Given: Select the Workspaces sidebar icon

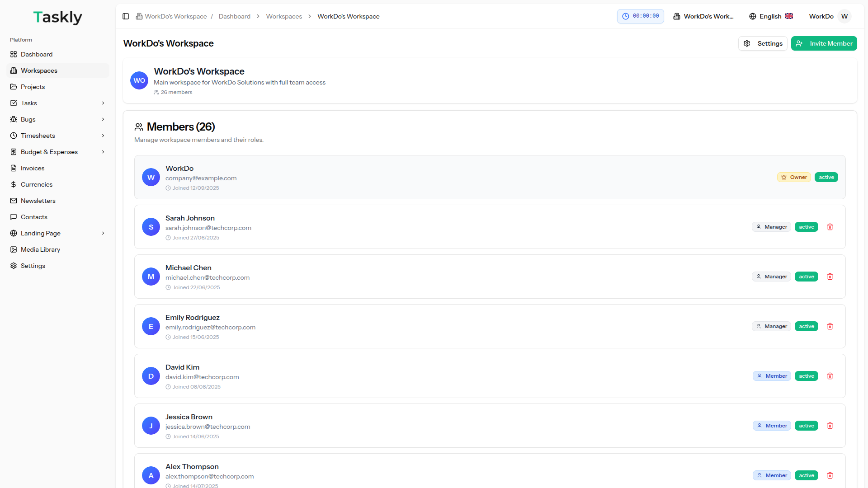Looking at the screenshot, I should [13, 70].
